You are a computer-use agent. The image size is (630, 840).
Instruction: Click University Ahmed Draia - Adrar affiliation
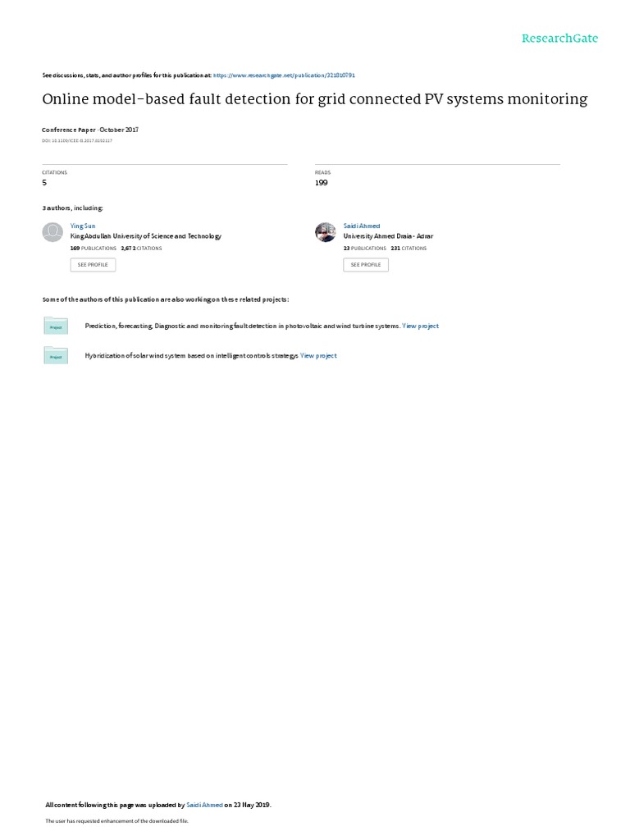coord(388,236)
